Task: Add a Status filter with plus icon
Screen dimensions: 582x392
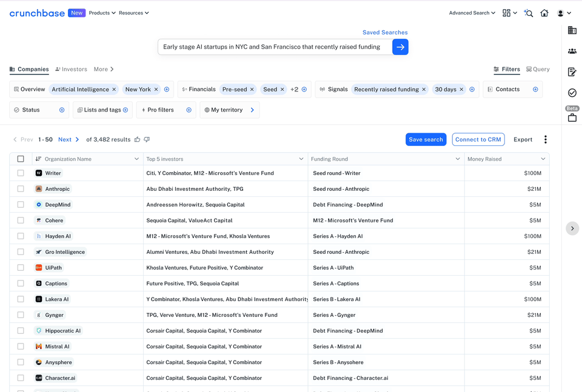Action: point(62,110)
